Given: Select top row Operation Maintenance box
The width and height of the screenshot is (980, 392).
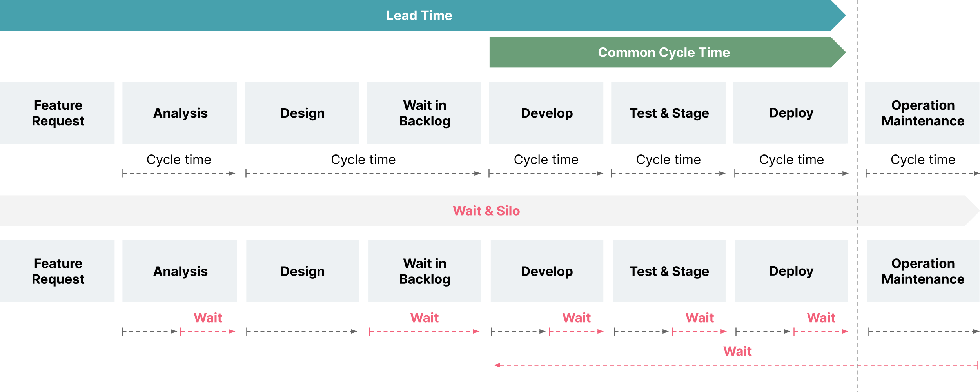Looking at the screenshot, I should tap(922, 113).
